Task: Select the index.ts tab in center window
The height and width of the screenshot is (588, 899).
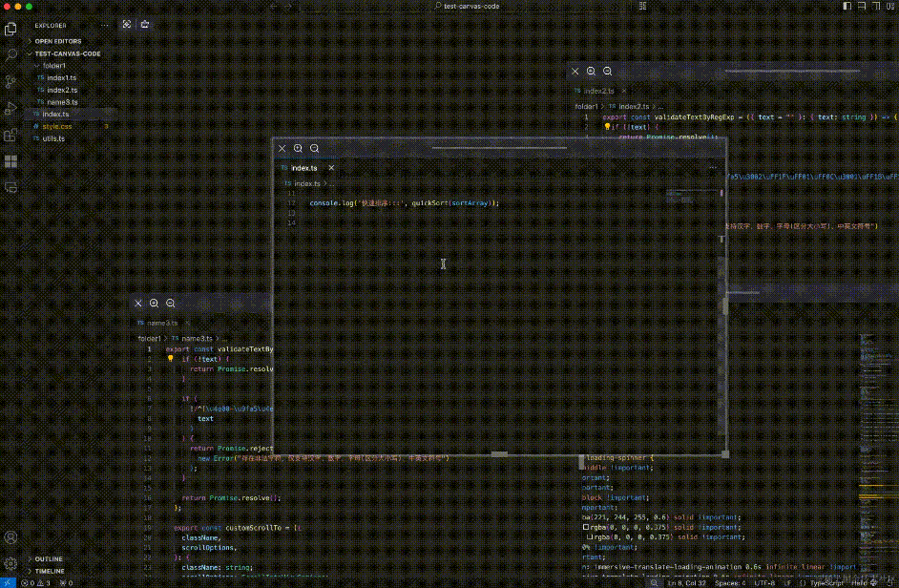Action: tap(303, 168)
